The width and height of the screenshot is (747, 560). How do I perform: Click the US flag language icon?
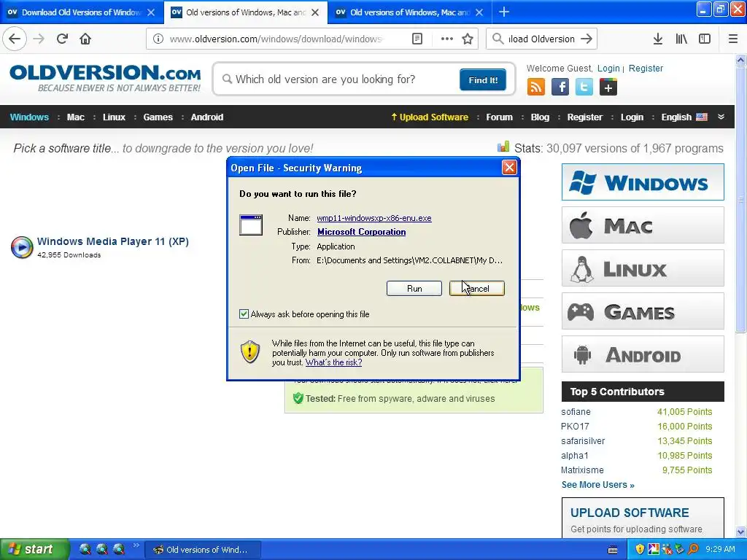702,117
